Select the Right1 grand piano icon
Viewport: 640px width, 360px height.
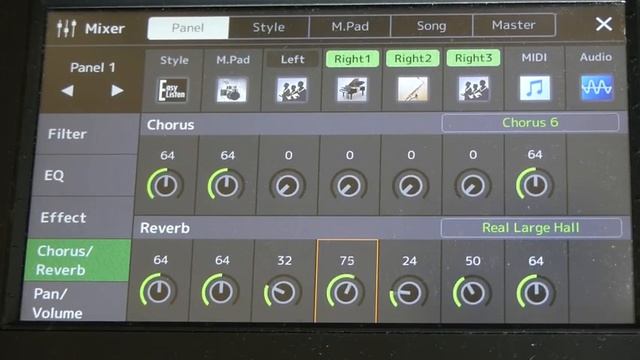(352, 89)
